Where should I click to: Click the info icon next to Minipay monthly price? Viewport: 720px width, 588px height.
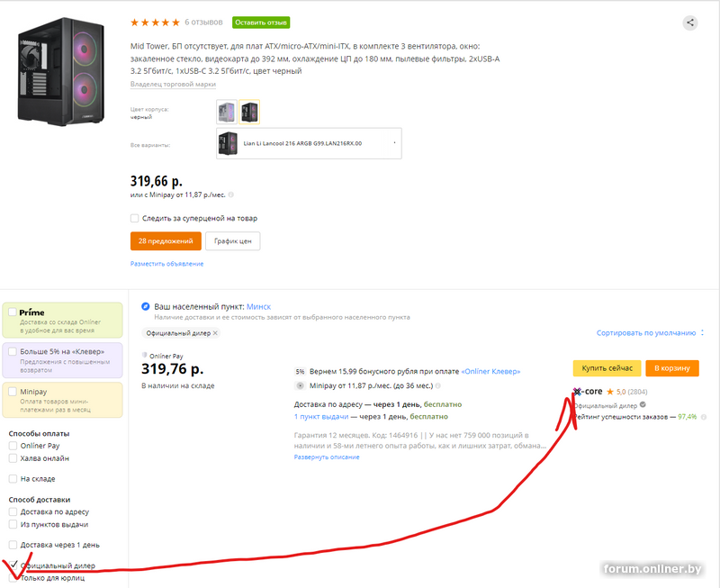pyautogui.click(x=232, y=194)
